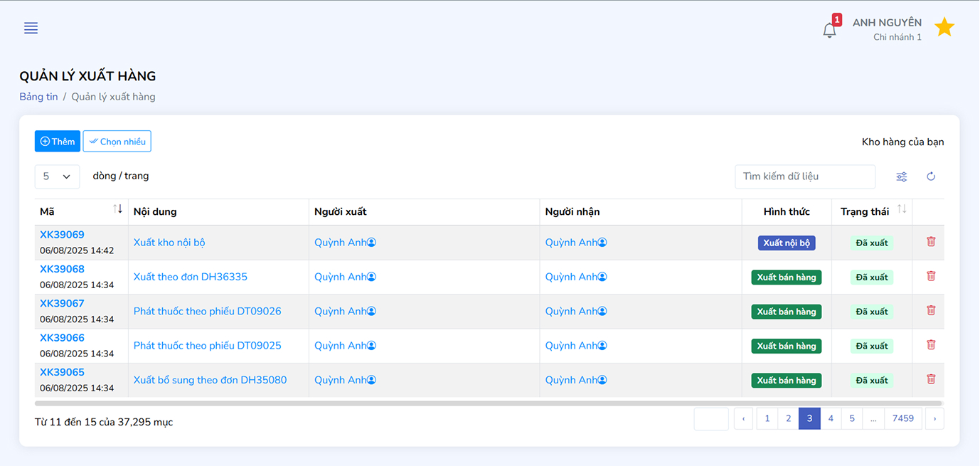Click trash icon for XK39065
This screenshot has width=980, height=466.
click(x=930, y=379)
